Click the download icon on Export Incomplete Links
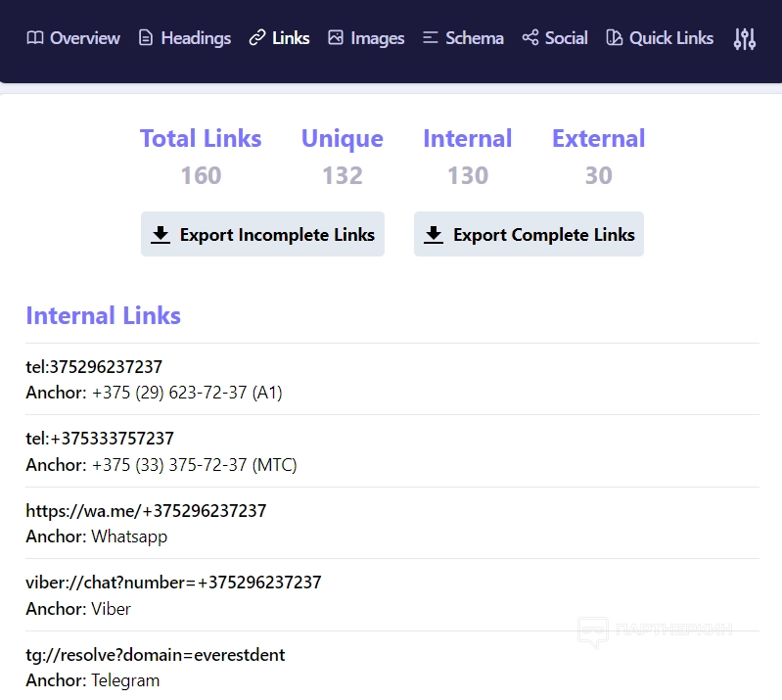Viewport: 782px width, 700px height. (x=161, y=235)
